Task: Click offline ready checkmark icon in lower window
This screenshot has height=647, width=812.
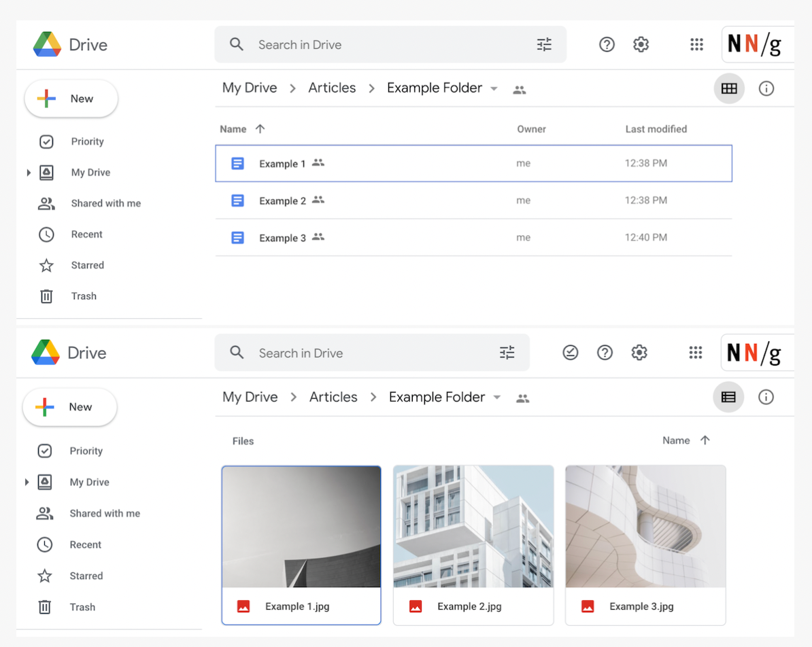Action: click(x=570, y=353)
